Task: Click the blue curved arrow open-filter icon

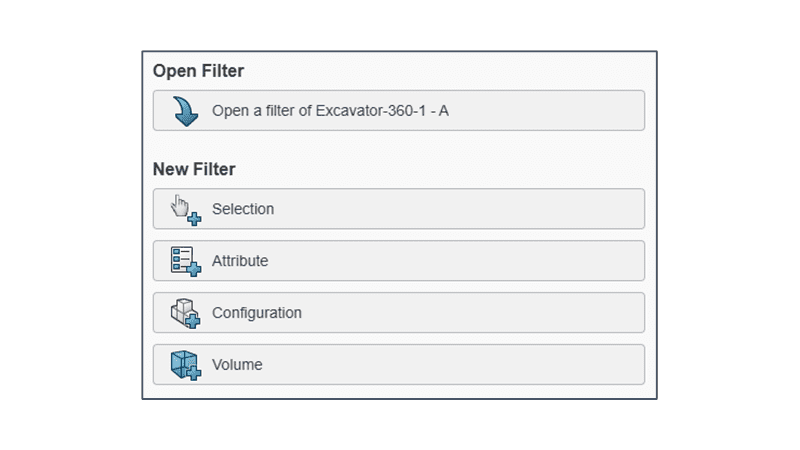Action: click(186, 111)
